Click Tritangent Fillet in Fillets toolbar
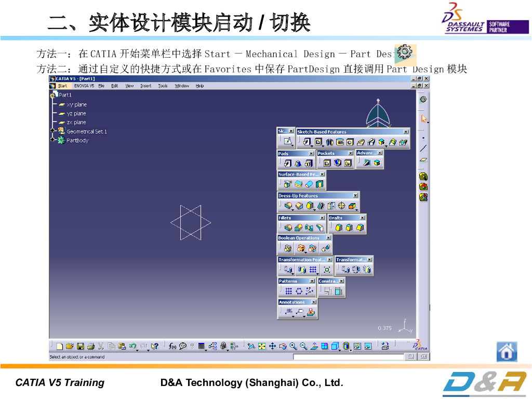The height and width of the screenshot is (399, 532). pos(320,228)
